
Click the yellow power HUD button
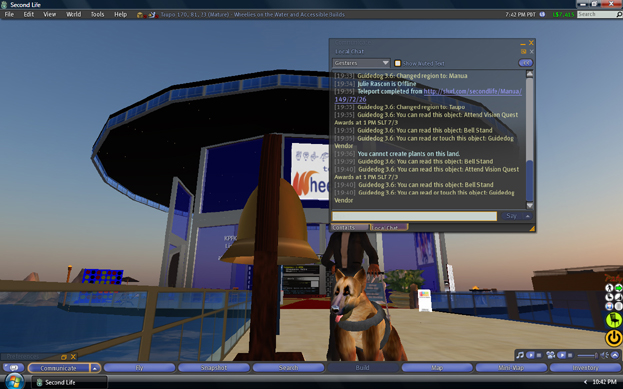click(614, 338)
